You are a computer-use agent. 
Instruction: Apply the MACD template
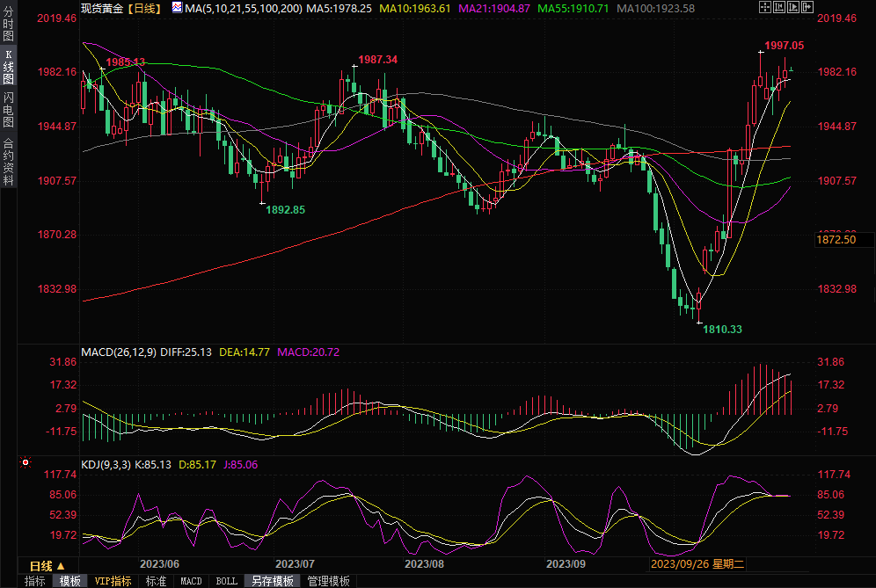tap(191, 581)
